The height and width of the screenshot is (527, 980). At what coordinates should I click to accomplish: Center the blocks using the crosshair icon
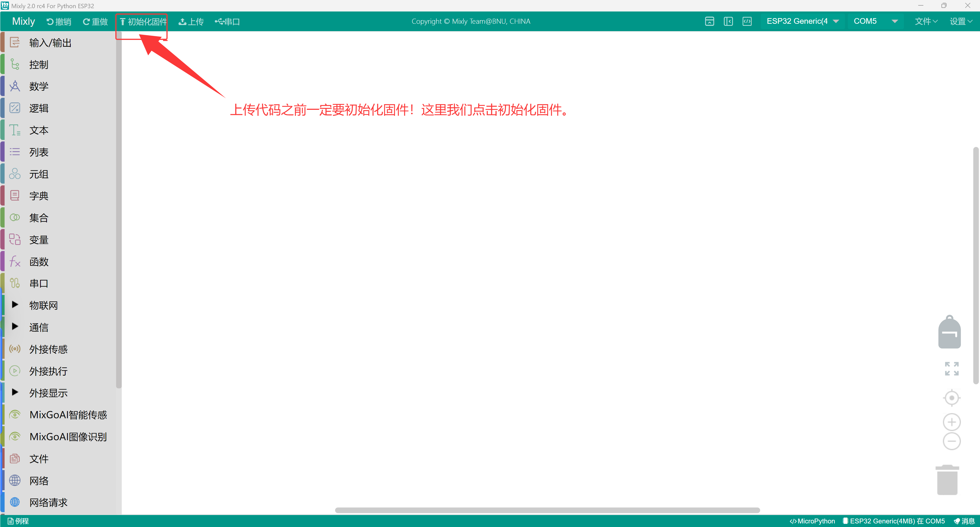coord(951,397)
